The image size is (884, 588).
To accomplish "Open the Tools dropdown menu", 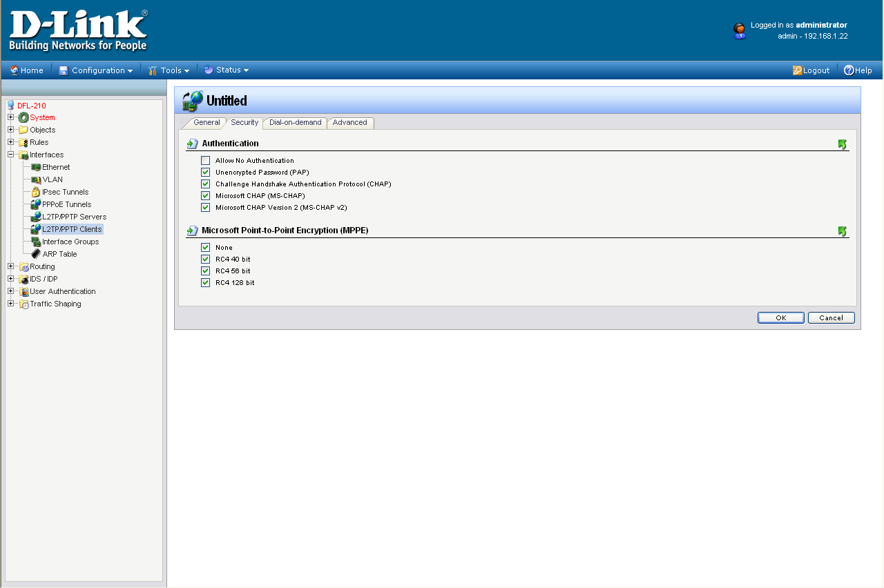I will tap(169, 70).
